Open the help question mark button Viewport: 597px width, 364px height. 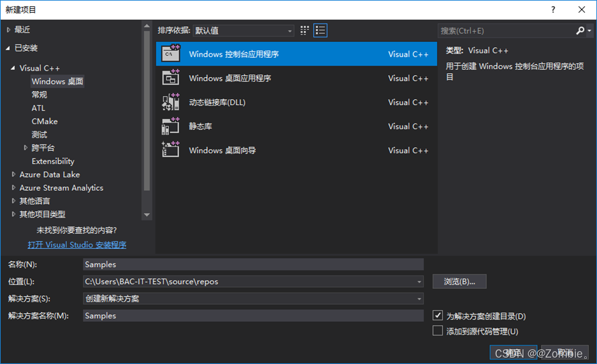pos(553,10)
